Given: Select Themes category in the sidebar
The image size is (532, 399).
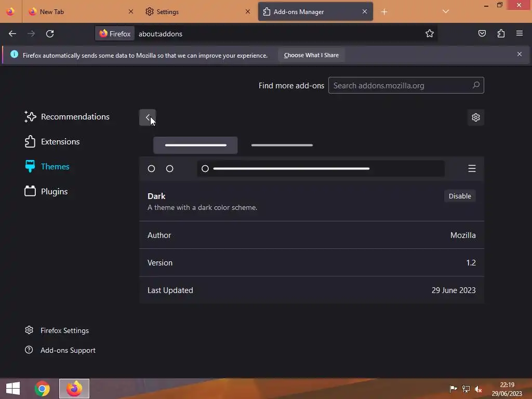Looking at the screenshot, I should [x=47, y=166].
